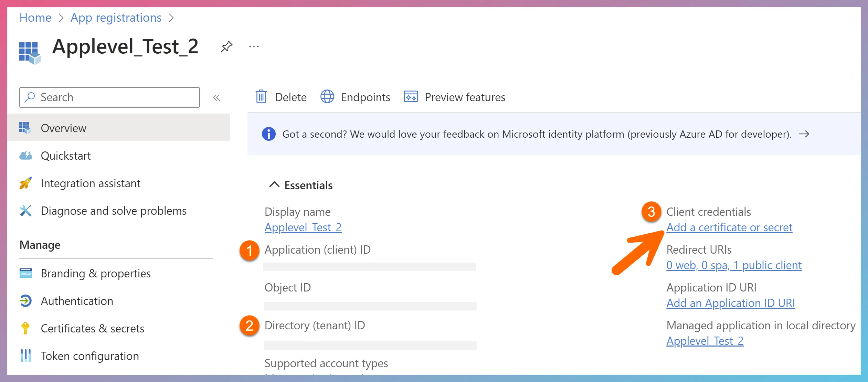Click Add a certificate or secret link

[729, 227]
